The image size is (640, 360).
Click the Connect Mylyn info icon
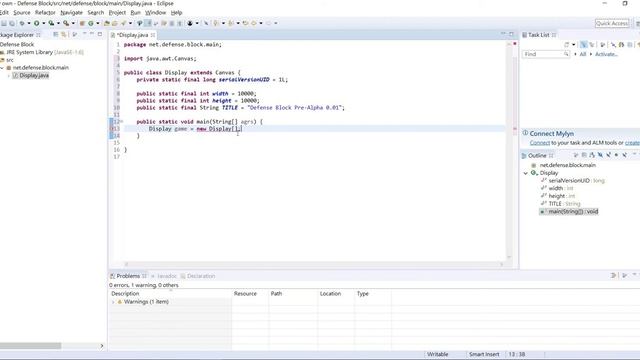[525, 133]
